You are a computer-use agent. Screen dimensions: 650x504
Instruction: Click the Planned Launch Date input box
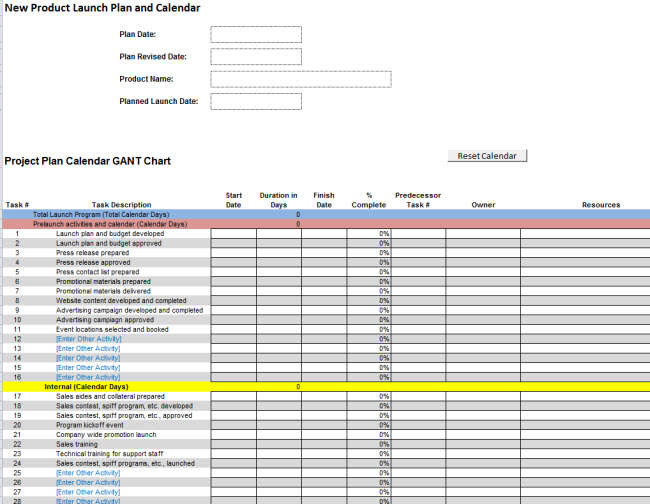click(x=256, y=102)
